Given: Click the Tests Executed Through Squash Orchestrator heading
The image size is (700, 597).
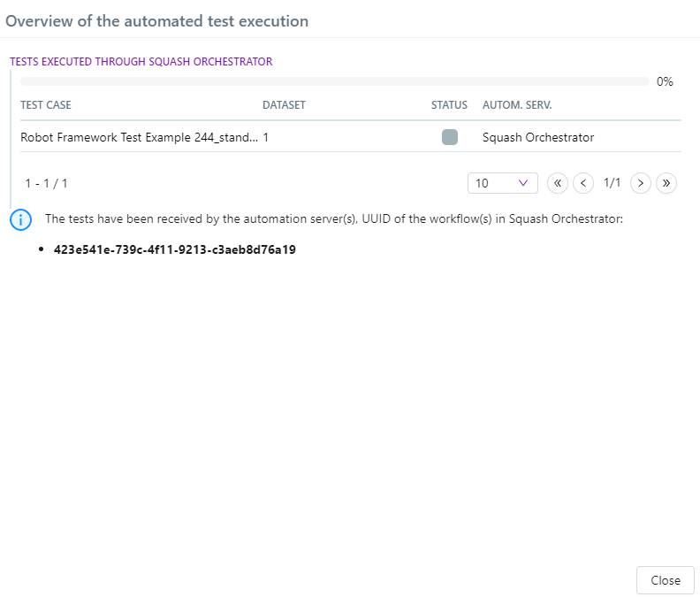Looking at the screenshot, I should 141,62.
